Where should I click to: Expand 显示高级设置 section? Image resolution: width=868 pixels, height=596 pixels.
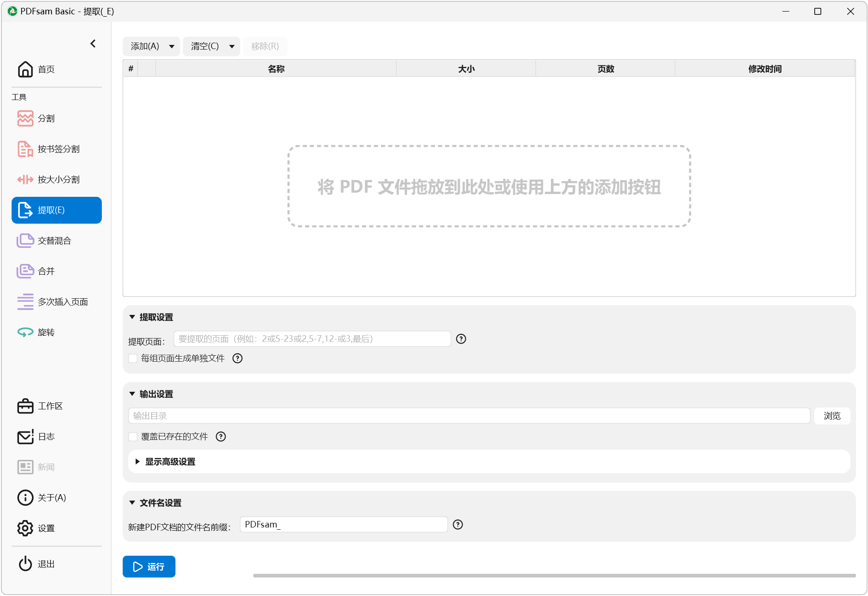[x=137, y=462]
